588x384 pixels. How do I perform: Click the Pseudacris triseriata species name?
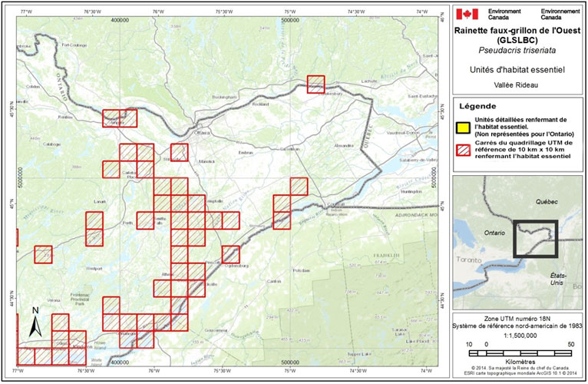pyautogui.click(x=519, y=51)
